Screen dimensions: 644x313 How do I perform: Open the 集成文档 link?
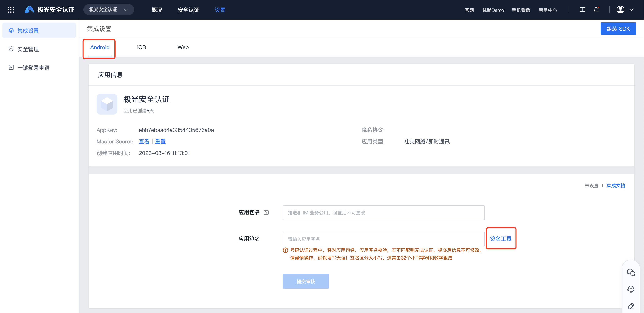click(616, 186)
